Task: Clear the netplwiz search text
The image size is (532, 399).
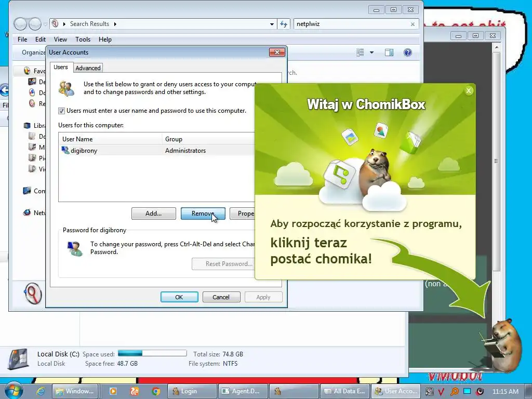Action: [x=413, y=24]
